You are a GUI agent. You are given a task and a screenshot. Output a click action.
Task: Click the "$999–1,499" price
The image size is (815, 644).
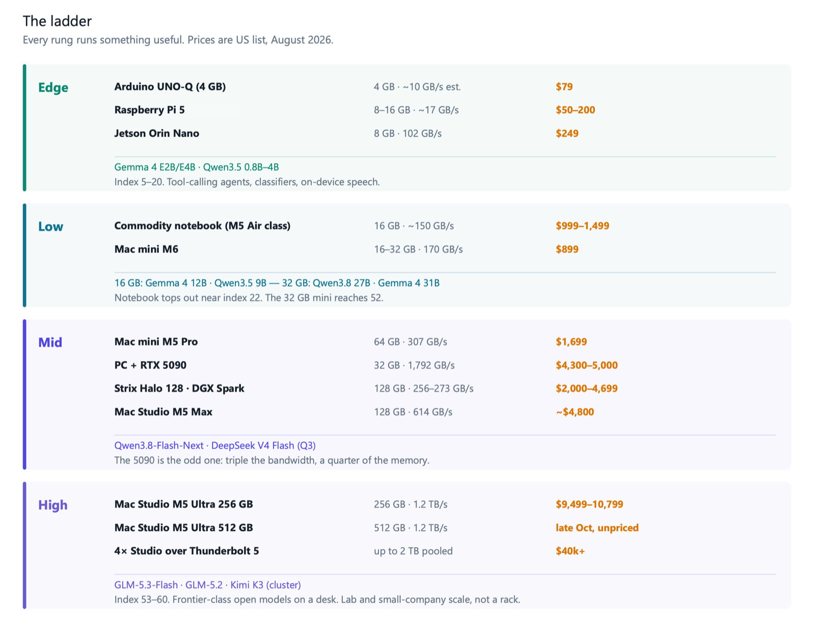click(583, 226)
